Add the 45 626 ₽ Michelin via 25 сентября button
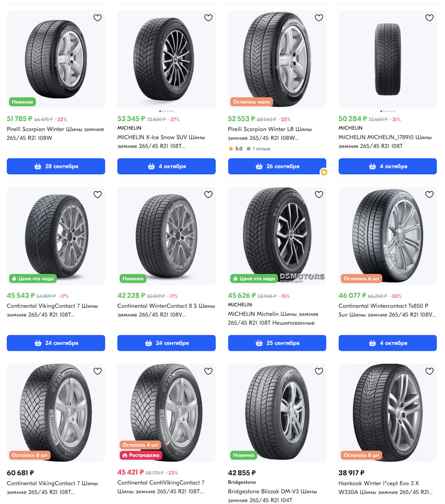 (x=277, y=343)
